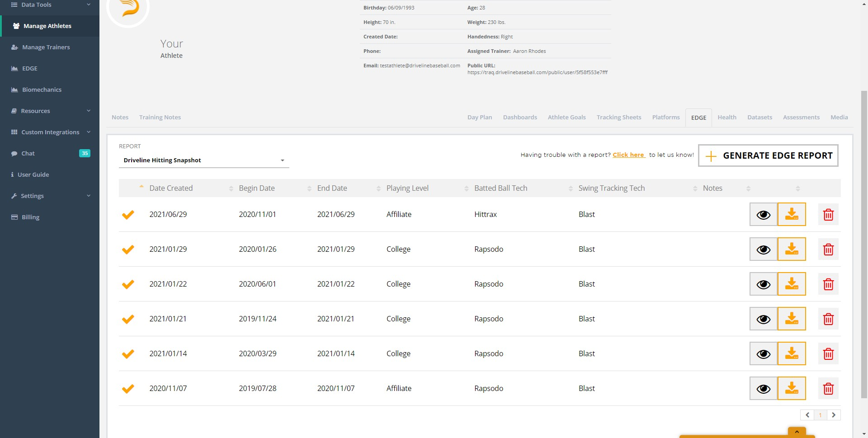View the 2021/01/29 report with eye icon
This screenshot has width=868, height=438.
[x=764, y=249]
